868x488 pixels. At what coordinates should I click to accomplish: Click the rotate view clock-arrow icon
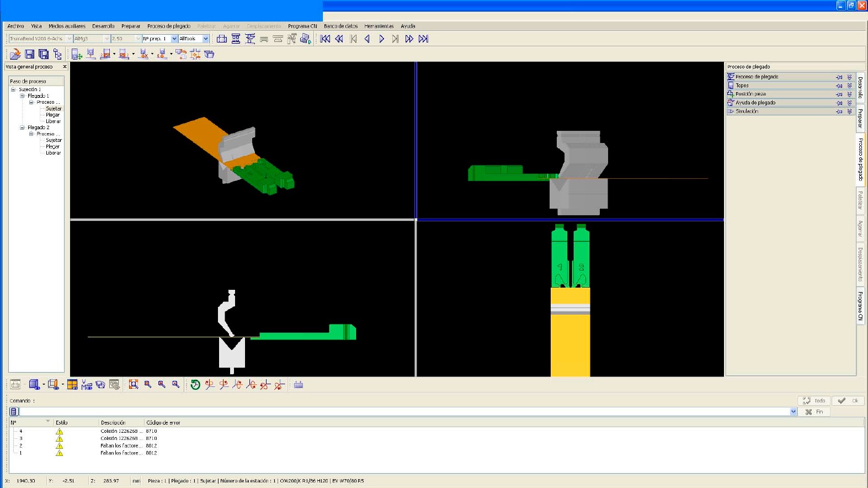(195, 385)
